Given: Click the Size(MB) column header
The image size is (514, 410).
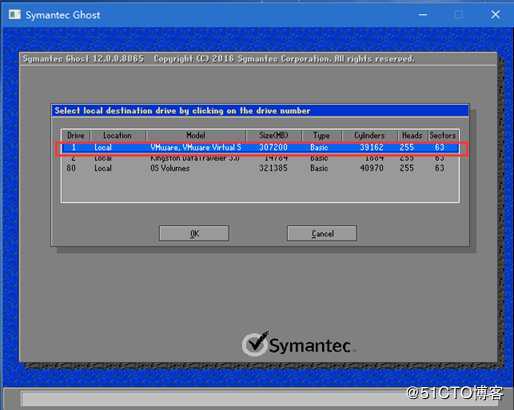Looking at the screenshot, I should click(x=273, y=135).
